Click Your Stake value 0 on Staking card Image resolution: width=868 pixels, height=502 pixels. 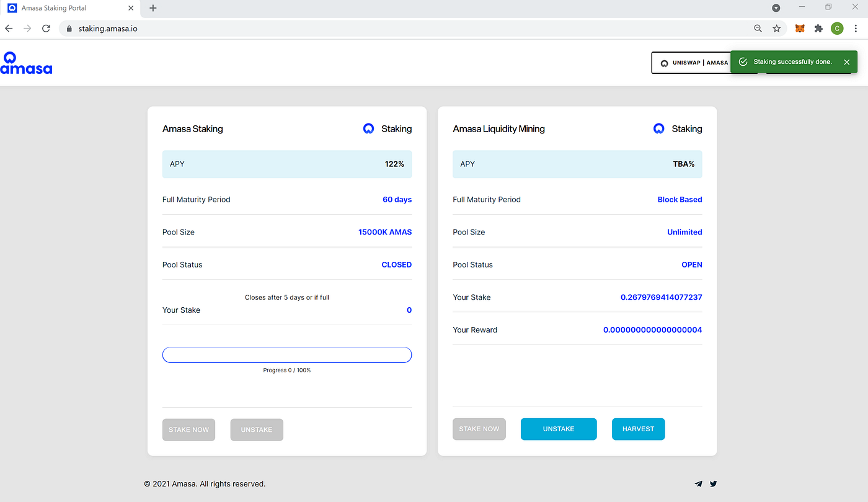click(409, 310)
